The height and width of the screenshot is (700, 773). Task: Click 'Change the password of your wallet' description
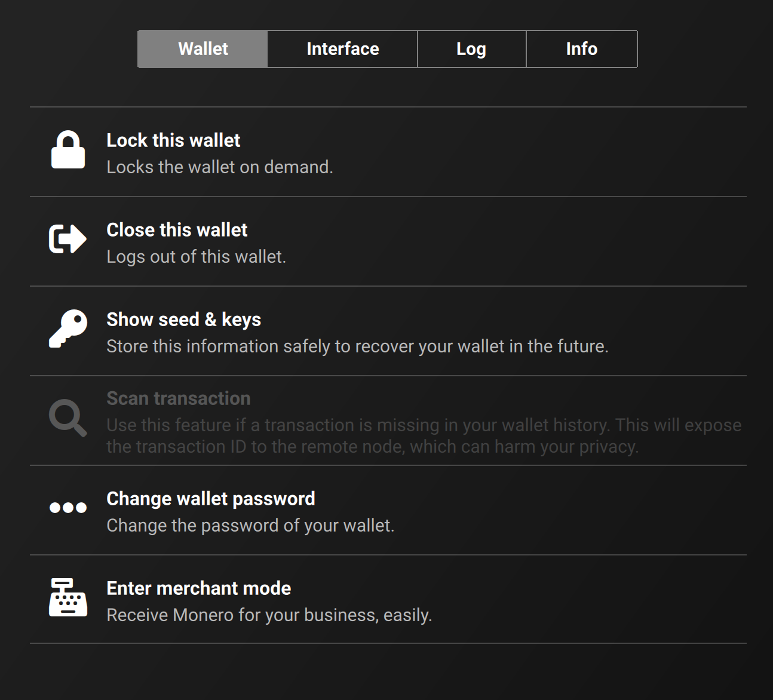tap(250, 526)
